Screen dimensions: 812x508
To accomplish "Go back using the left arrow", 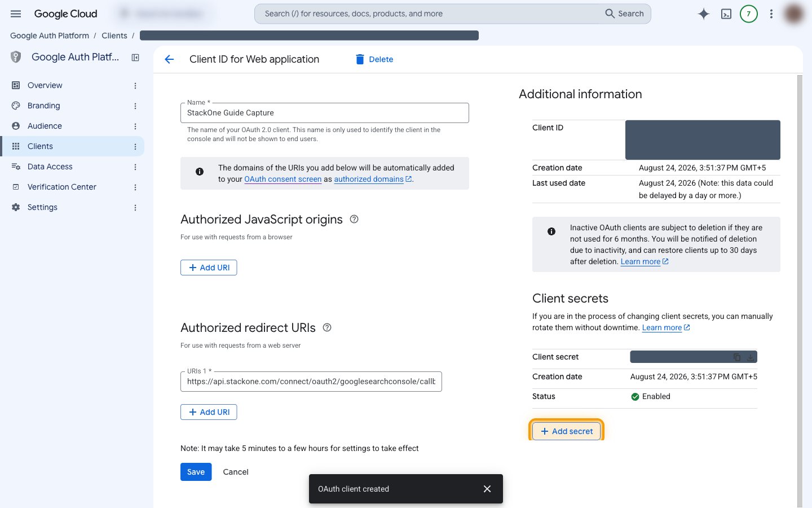I will (169, 59).
